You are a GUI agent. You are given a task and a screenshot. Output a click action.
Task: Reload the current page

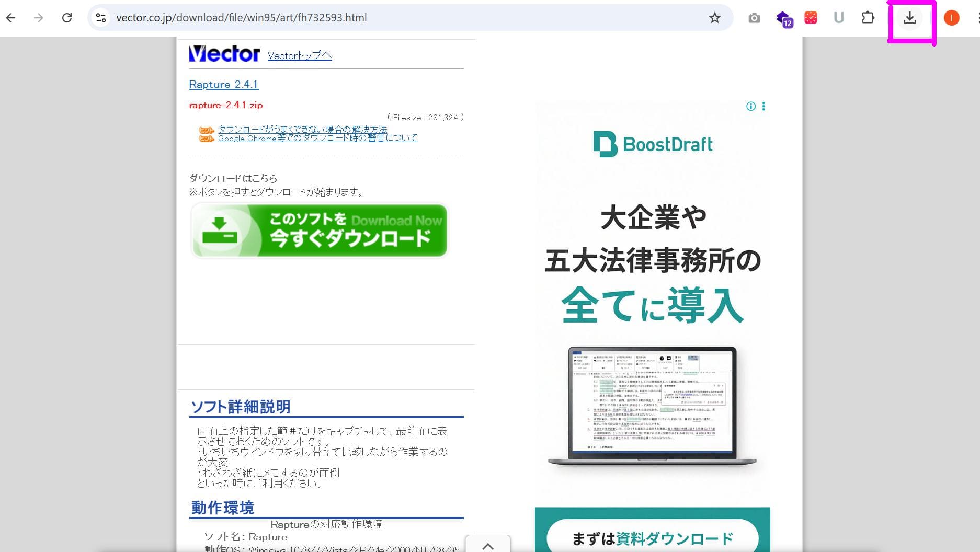tap(67, 18)
